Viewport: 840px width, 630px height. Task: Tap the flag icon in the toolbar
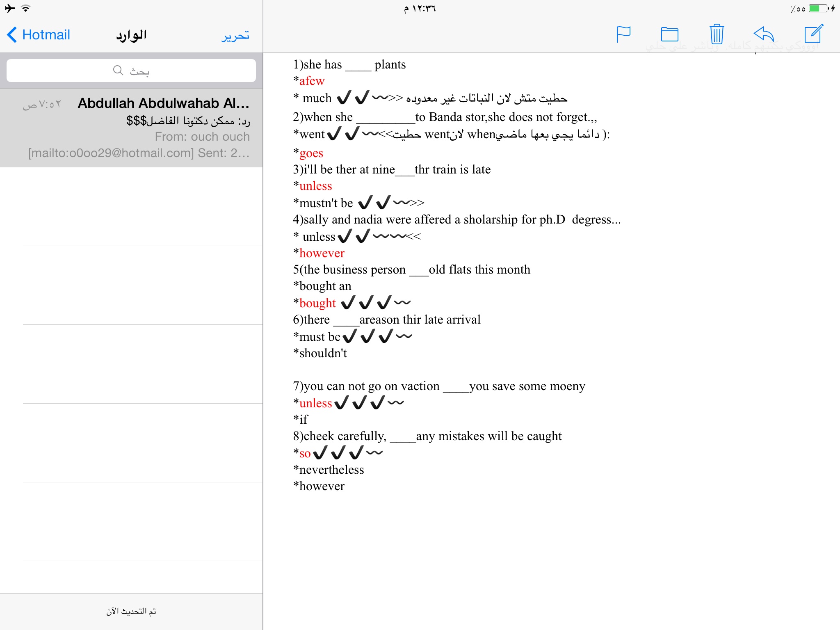(x=623, y=34)
